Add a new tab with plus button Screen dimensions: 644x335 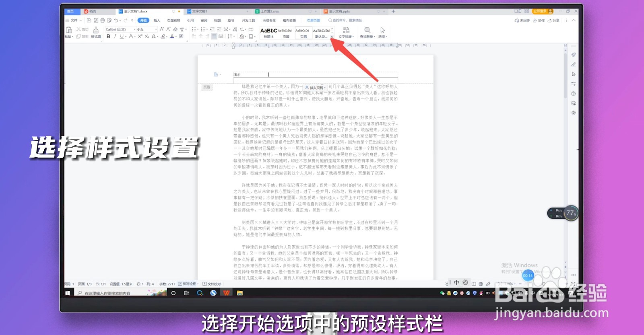pos(393,11)
